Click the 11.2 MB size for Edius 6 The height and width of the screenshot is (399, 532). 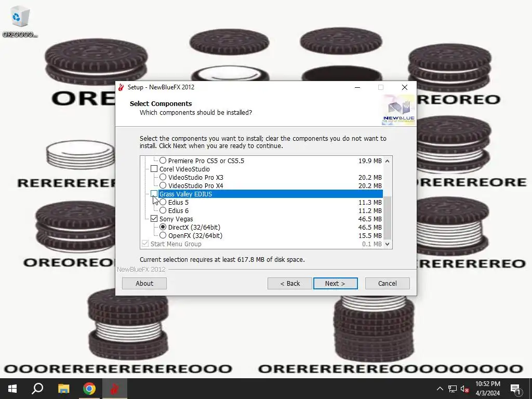click(x=370, y=211)
